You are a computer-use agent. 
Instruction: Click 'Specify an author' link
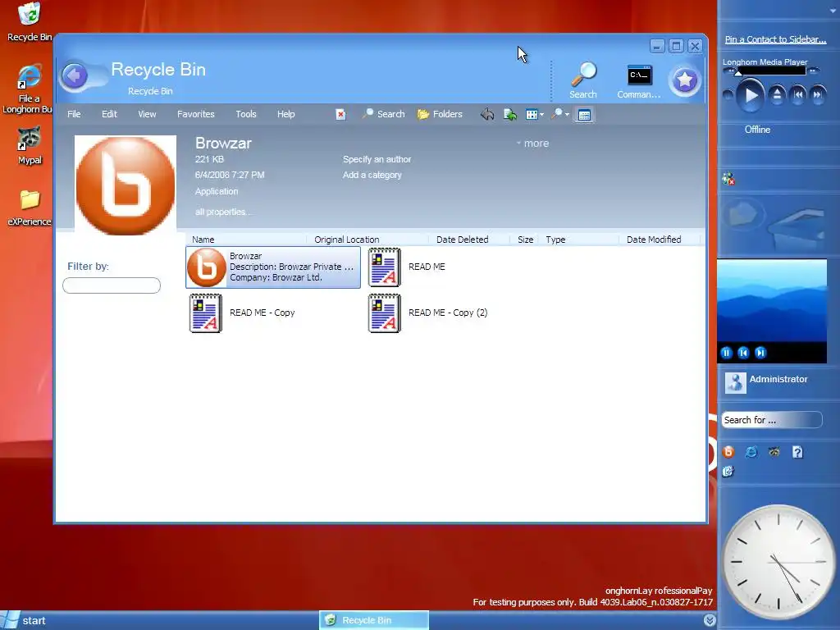click(377, 159)
